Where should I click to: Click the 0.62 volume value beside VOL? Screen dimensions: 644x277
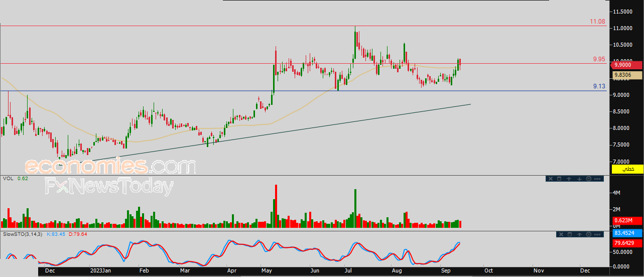pos(22,178)
